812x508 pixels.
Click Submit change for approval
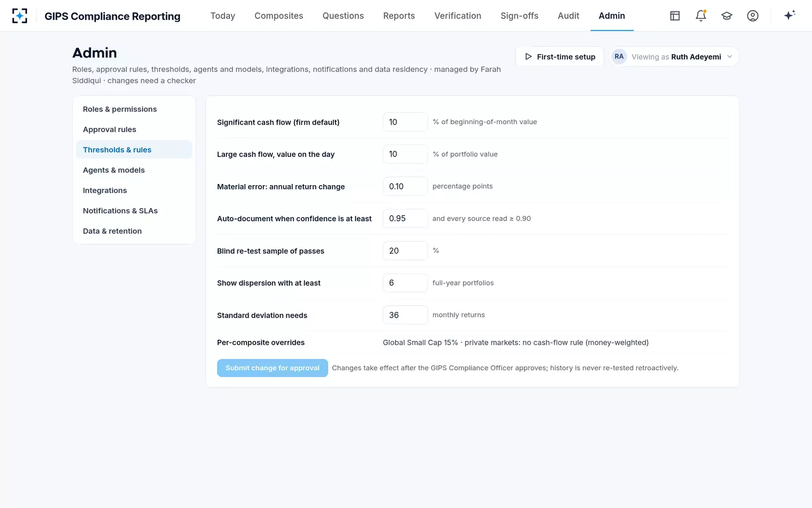coord(272,368)
